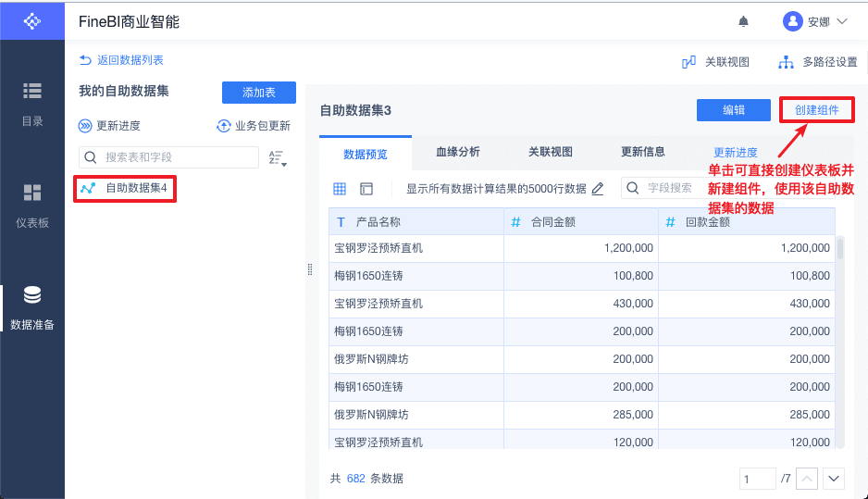Edit the 5000-row display limit pencil

coord(598,189)
